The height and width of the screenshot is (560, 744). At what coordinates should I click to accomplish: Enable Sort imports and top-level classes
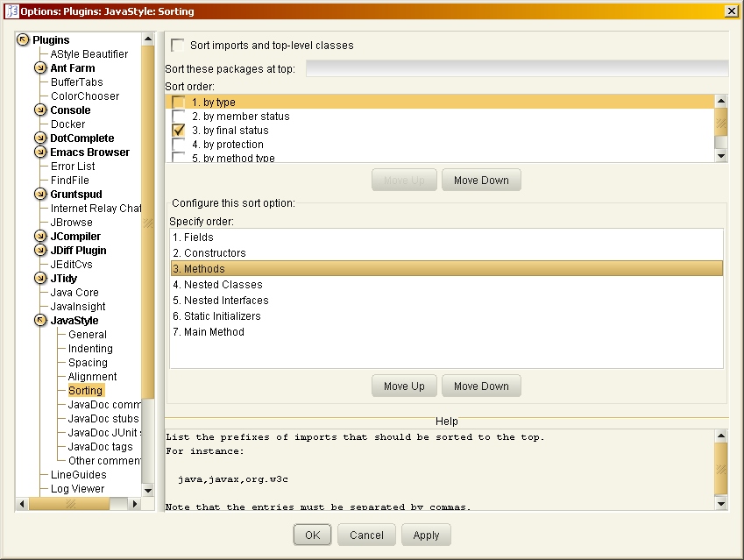[179, 46]
